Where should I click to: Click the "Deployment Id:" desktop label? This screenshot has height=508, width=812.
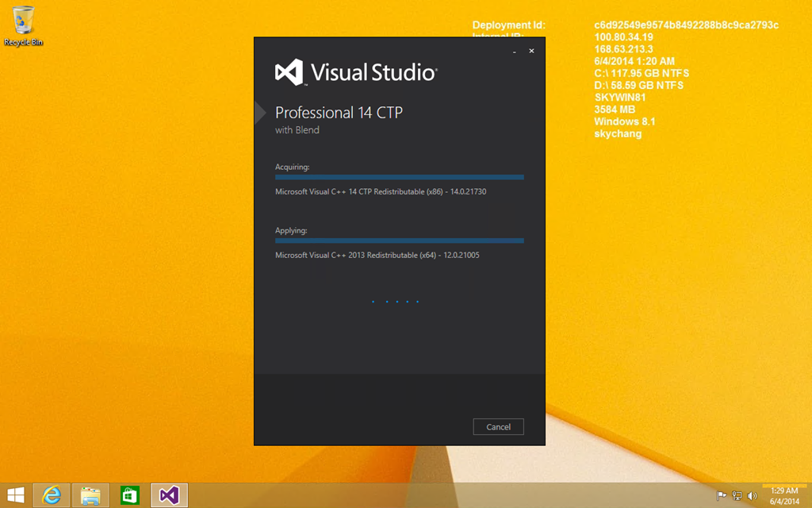coord(508,25)
